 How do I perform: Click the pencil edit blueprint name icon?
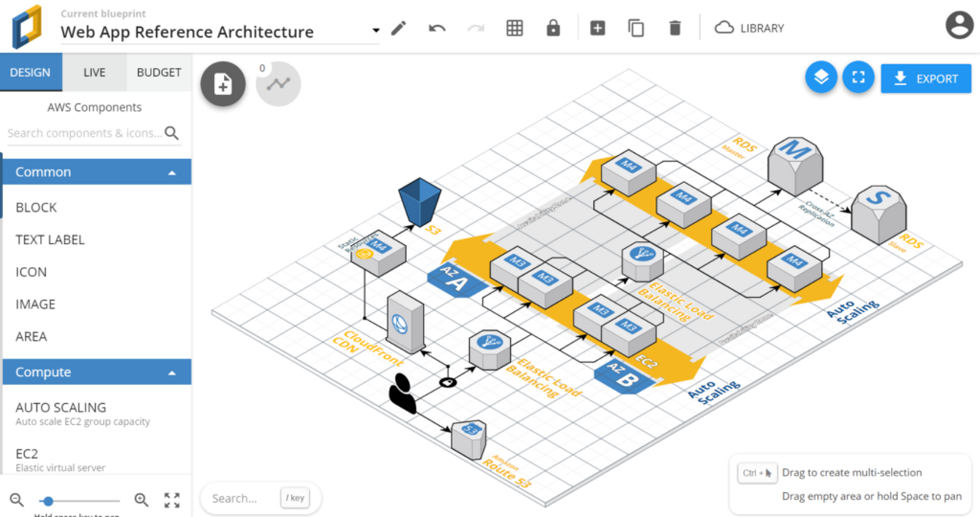coord(399,29)
